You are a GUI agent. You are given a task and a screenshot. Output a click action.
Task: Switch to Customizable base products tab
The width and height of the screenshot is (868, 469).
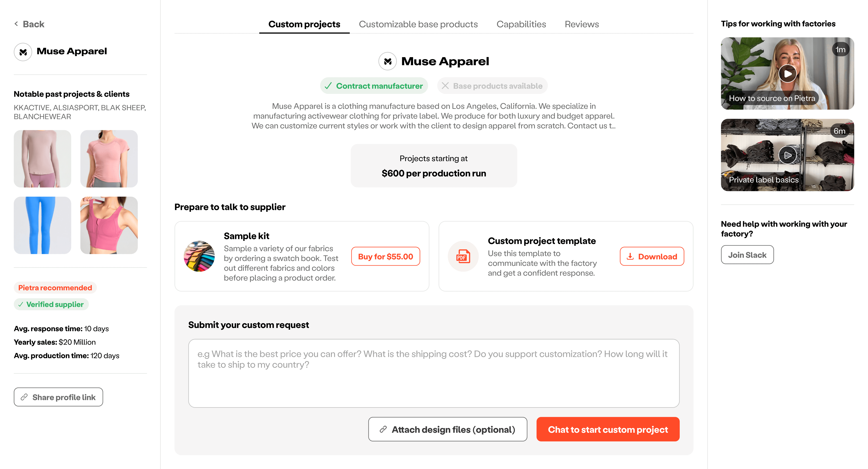[x=418, y=24]
